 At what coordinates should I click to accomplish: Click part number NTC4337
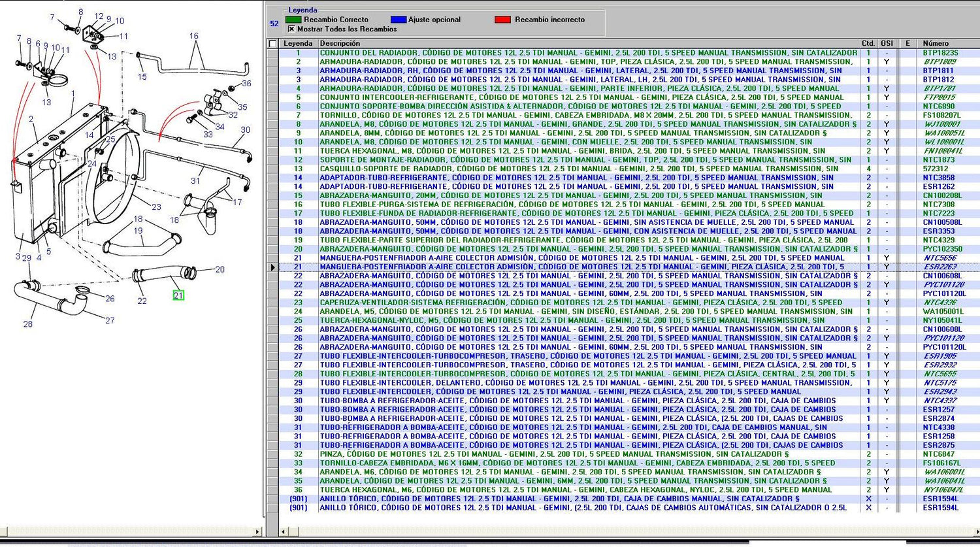(x=940, y=401)
